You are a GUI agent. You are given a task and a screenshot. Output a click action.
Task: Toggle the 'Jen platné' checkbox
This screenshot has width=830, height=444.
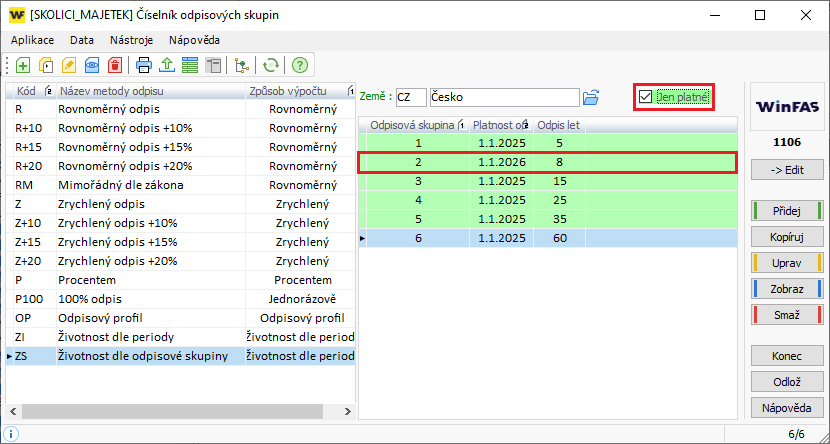(x=646, y=97)
